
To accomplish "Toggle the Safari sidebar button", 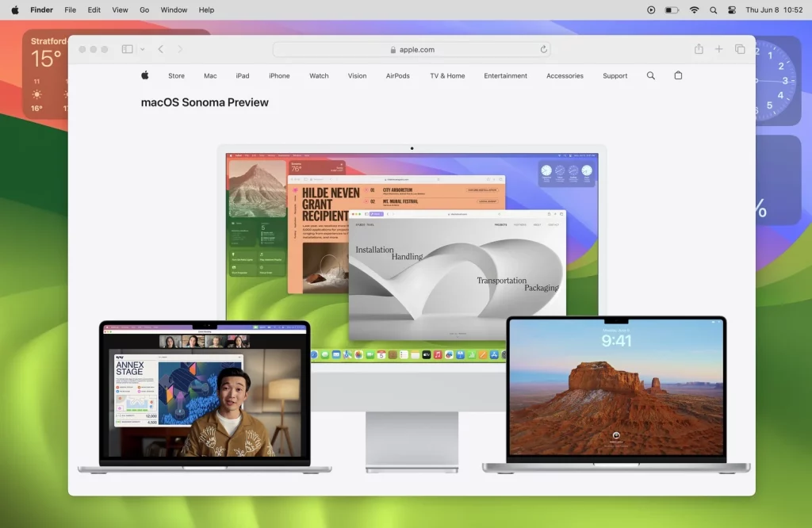I will [127, 49].
